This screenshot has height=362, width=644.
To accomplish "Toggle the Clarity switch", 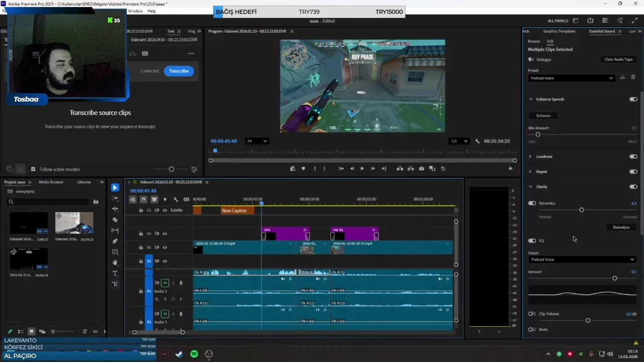I will tap(633, 187).
